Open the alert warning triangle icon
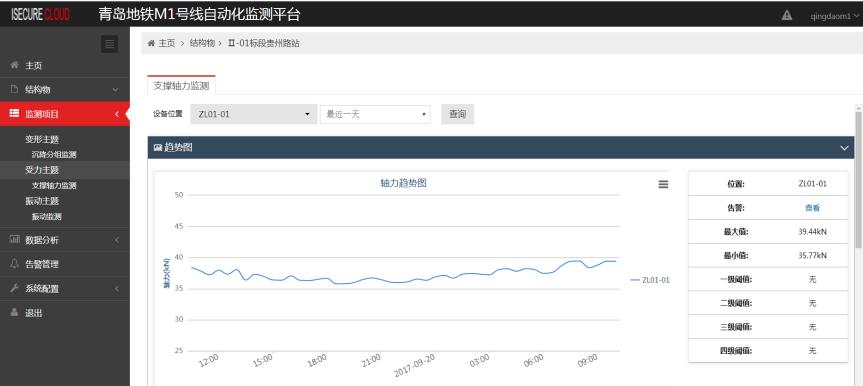This screenshot has width=863, height=386. tap(787, 15)
